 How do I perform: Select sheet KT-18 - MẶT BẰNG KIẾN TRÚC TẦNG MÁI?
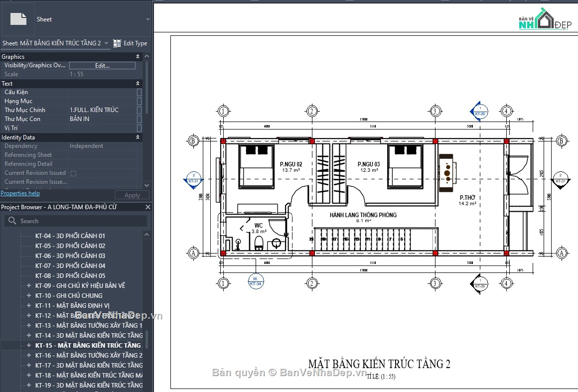[89, 375]
